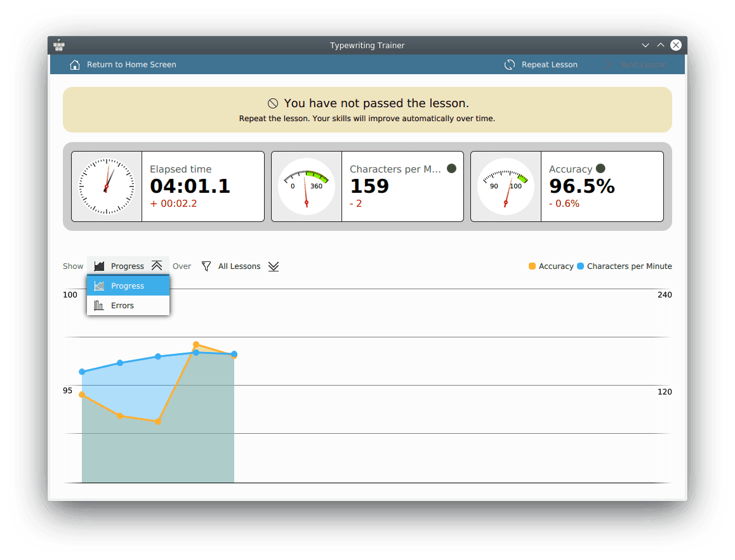Screen dimensions: 735x560
Task: Click the disabled Next Lesson button
Action: pyautogui.click(x=635, y=65)
